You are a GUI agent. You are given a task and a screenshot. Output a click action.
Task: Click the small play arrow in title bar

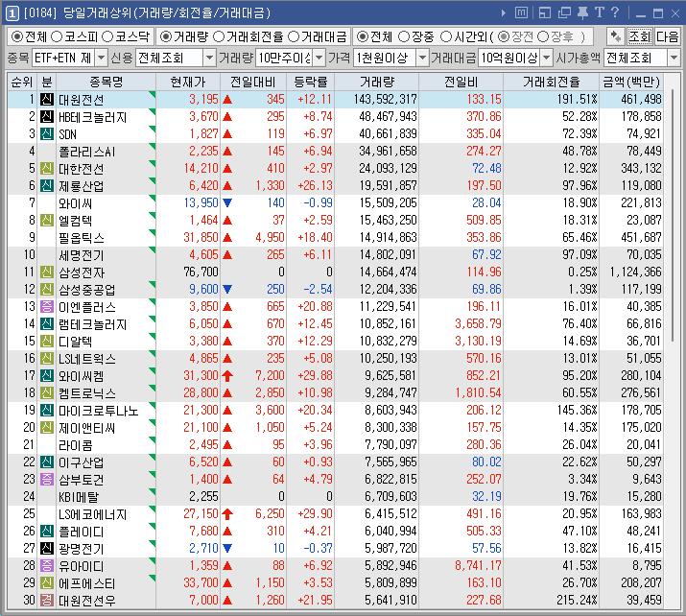coord(504,13)
